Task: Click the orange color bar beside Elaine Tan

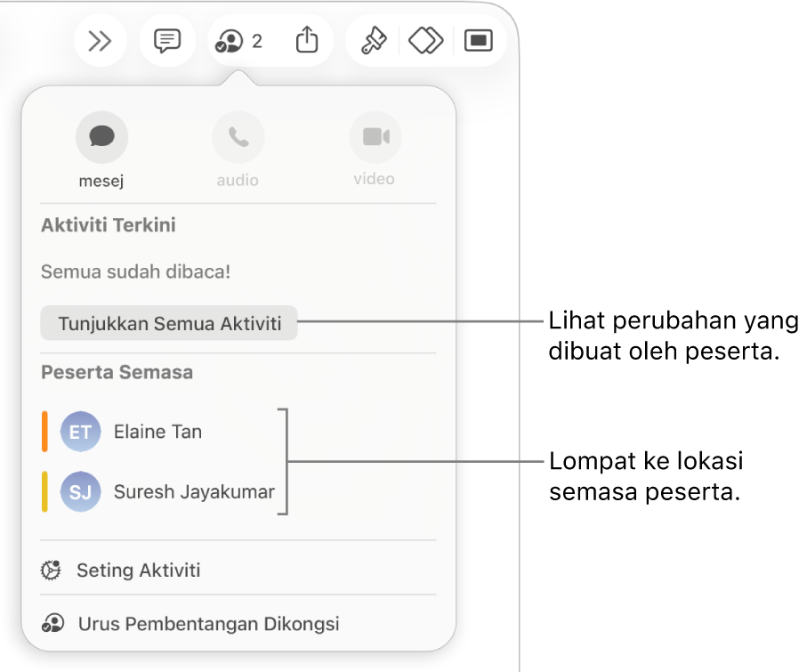Action: click(x=44, y=432)
